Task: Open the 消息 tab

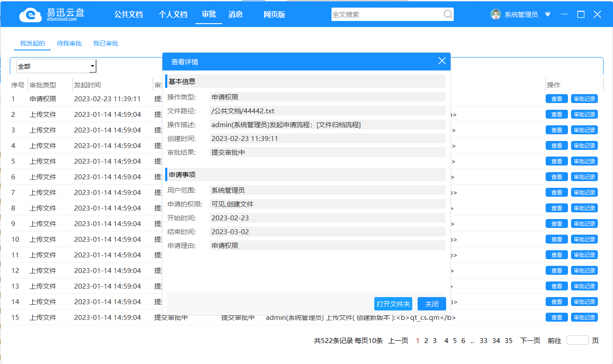Action: coord(236,14)
